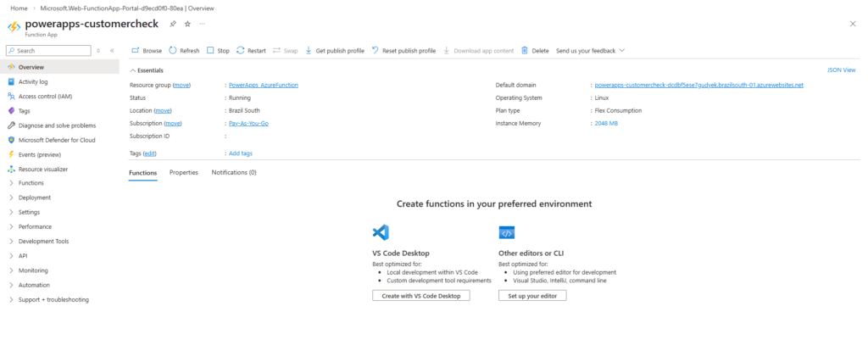The height and width of the screenshot is (345, 868).
Task: Stop the function app
Action: pyautogui.click(x=218, y=50)
